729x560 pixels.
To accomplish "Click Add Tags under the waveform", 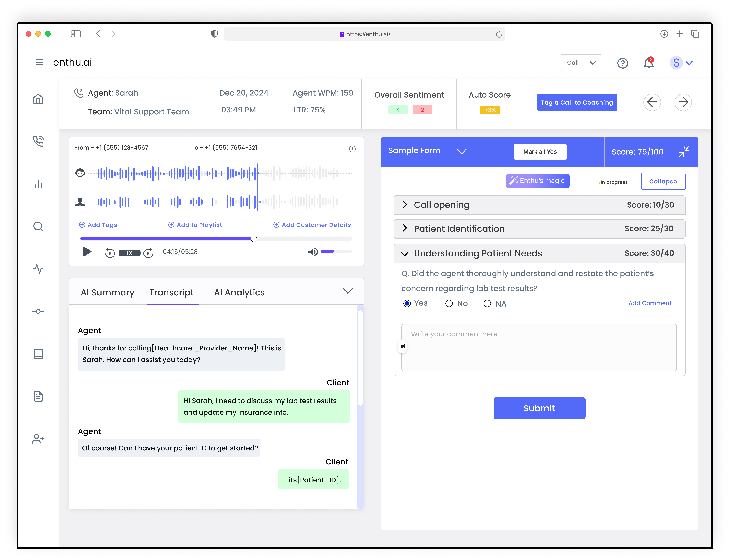I will [98, 225].
